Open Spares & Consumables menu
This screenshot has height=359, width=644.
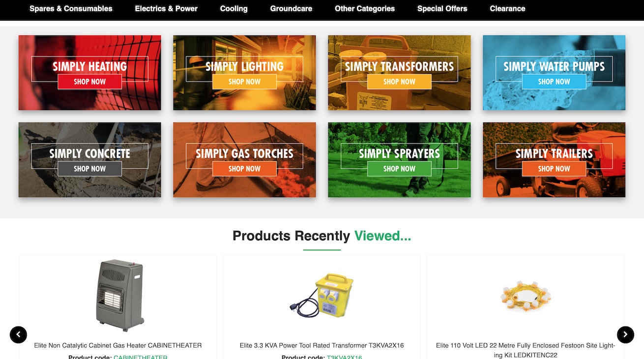pyautogui.click(x=71, y=8)
